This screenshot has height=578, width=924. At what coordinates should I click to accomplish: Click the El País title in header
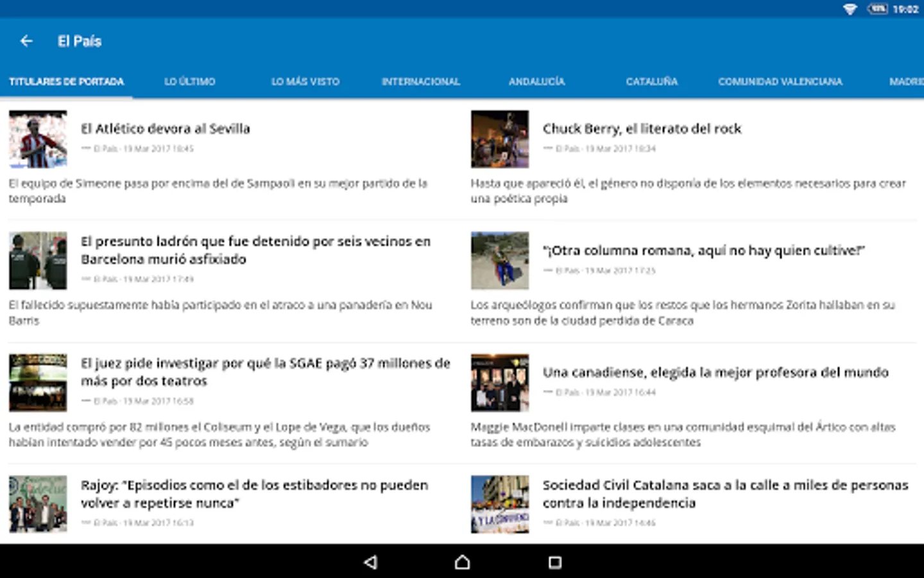point(80,41)
